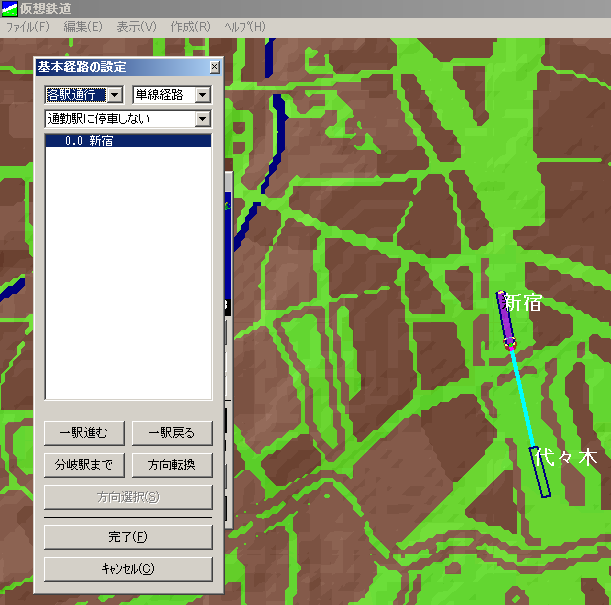This screenshot has height=605, width=611.
Task: Open the ファイル(F) menu
Action: coord(28,26)
